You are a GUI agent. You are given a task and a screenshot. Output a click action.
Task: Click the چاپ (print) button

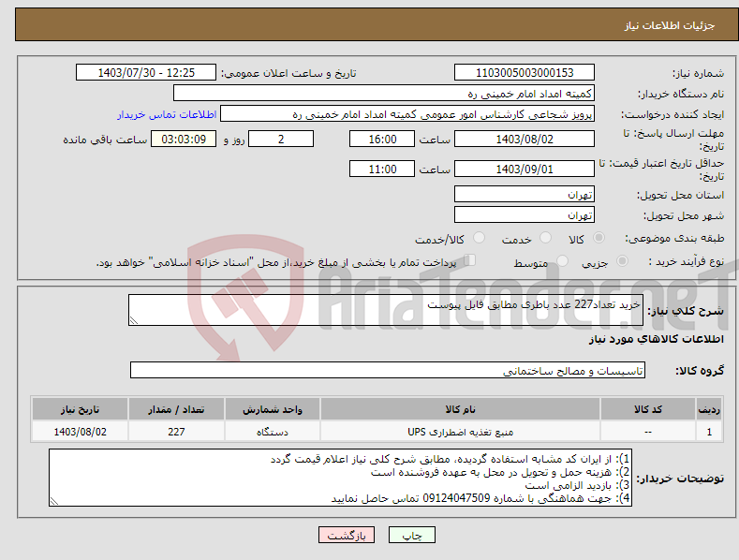pos(411,535)
